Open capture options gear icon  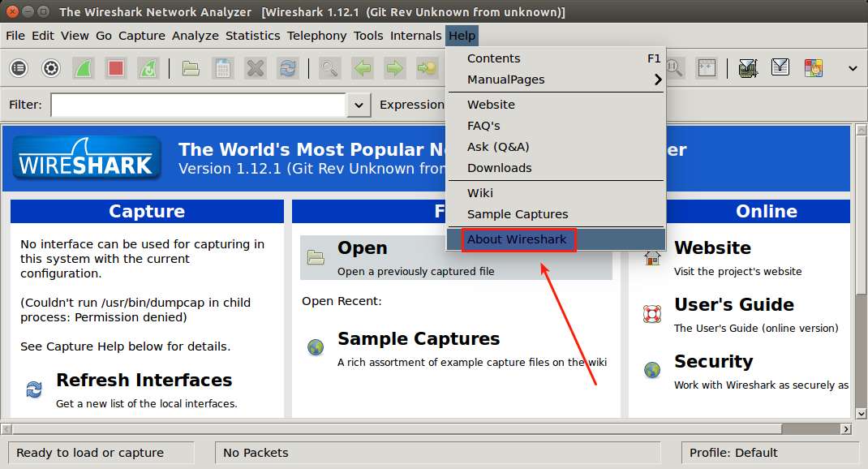51,68
